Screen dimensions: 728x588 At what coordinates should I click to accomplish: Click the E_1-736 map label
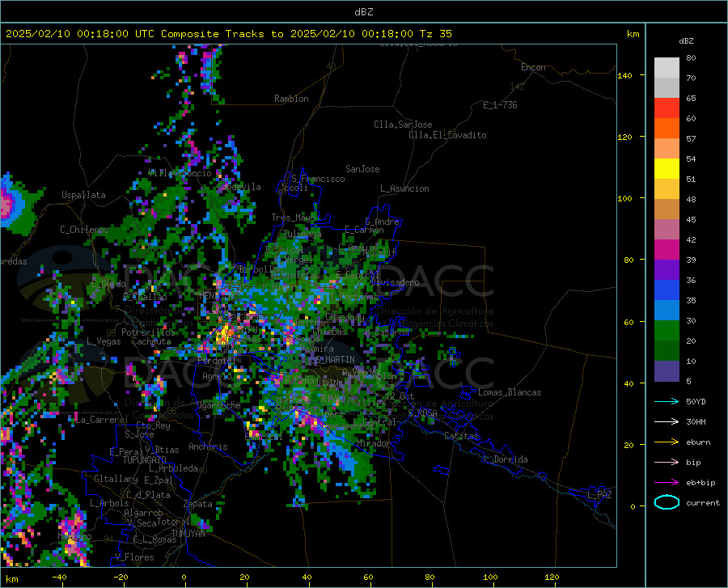pyautogui.click(x=500, y=105)
